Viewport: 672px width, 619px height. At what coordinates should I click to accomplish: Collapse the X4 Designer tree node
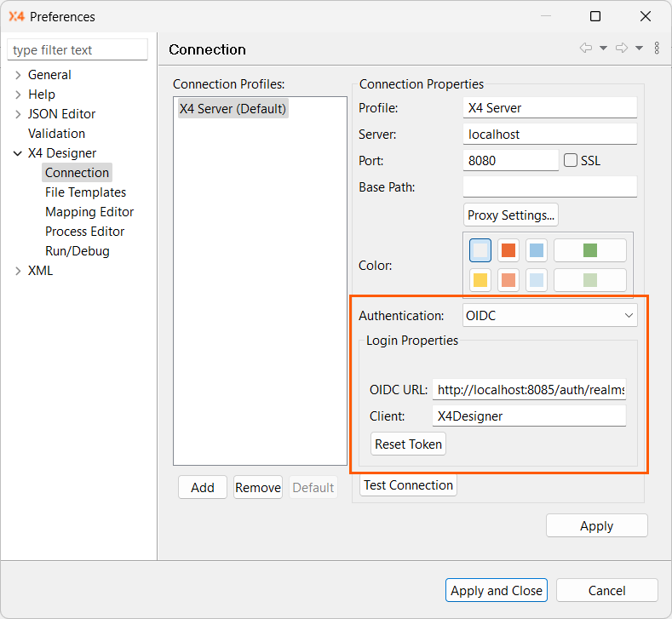click(x=18, y=153)
